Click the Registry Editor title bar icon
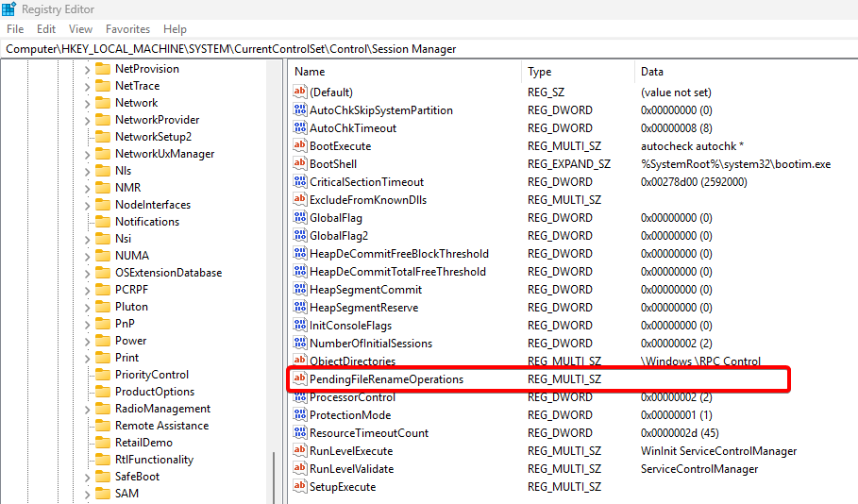This screenshot has width=858, height=504. (10, 8)
